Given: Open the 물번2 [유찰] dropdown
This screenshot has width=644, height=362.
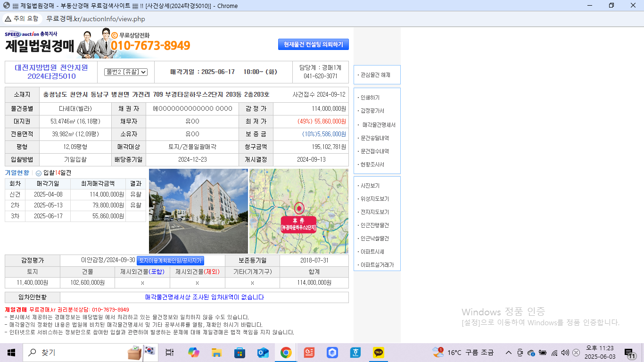Looking at the screenshot, I should (x=126, y=72).
